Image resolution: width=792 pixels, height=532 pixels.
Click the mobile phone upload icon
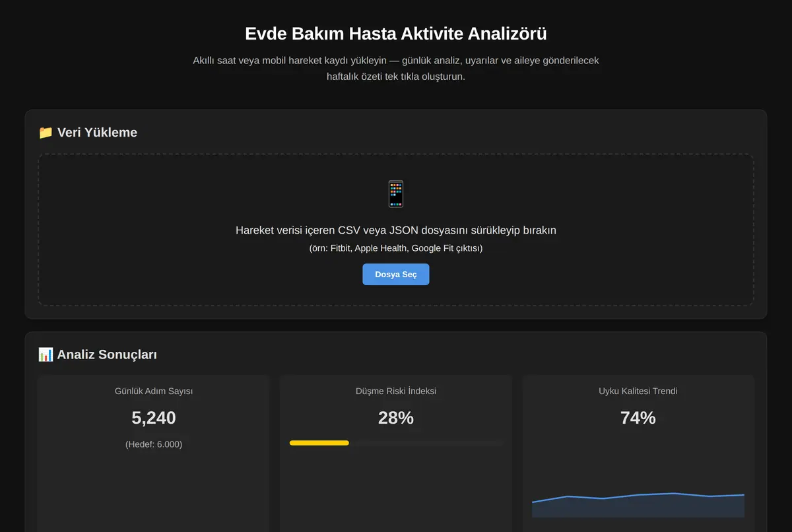tap(396, 194)
